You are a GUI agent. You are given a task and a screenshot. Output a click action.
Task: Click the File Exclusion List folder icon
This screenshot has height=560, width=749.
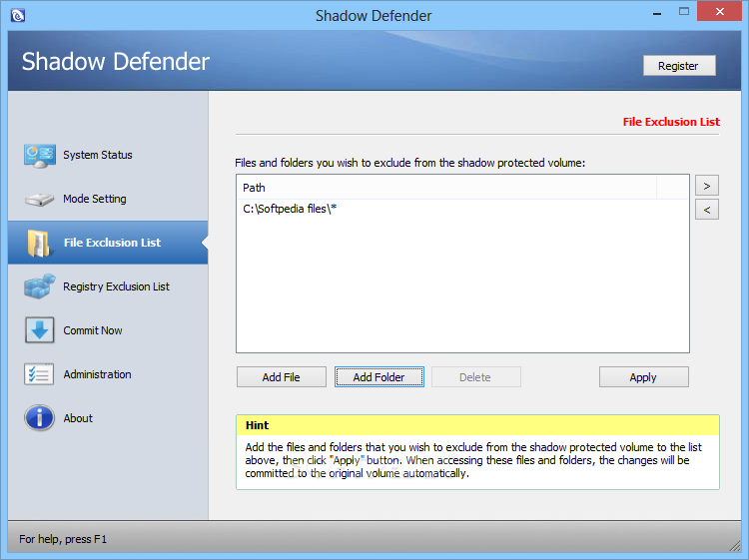(39, 243)
